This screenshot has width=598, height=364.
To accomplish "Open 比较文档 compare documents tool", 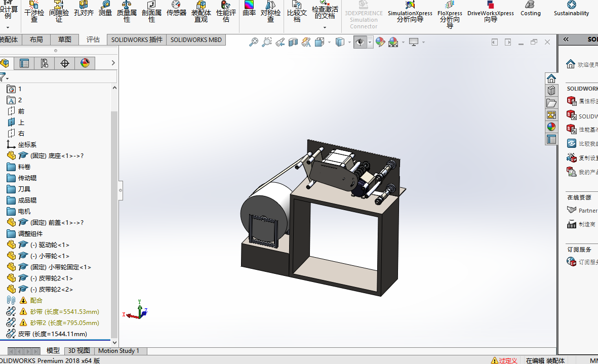I will (x=297, y=12).
